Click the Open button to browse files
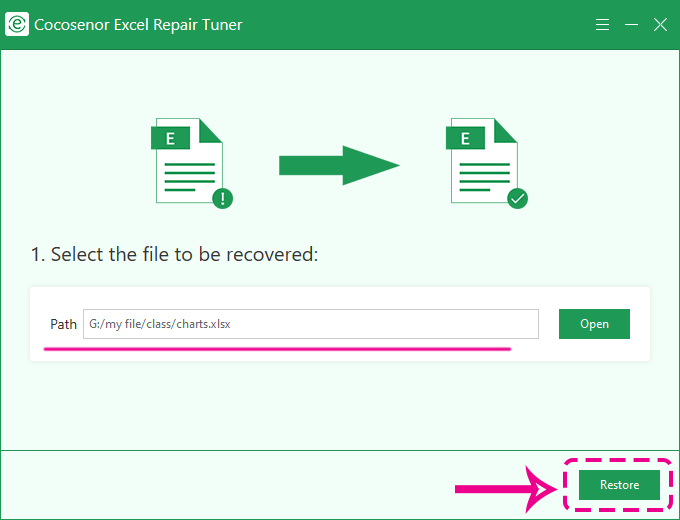Viewport: 680px width, 520px height. point(594,324)
